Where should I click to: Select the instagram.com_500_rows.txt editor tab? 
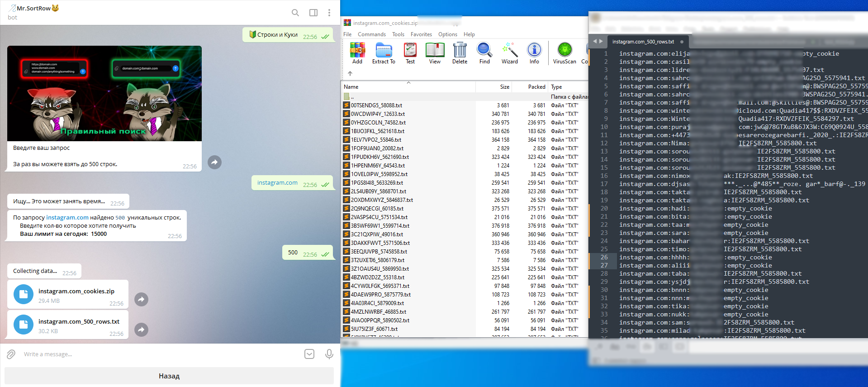[647, 42]
